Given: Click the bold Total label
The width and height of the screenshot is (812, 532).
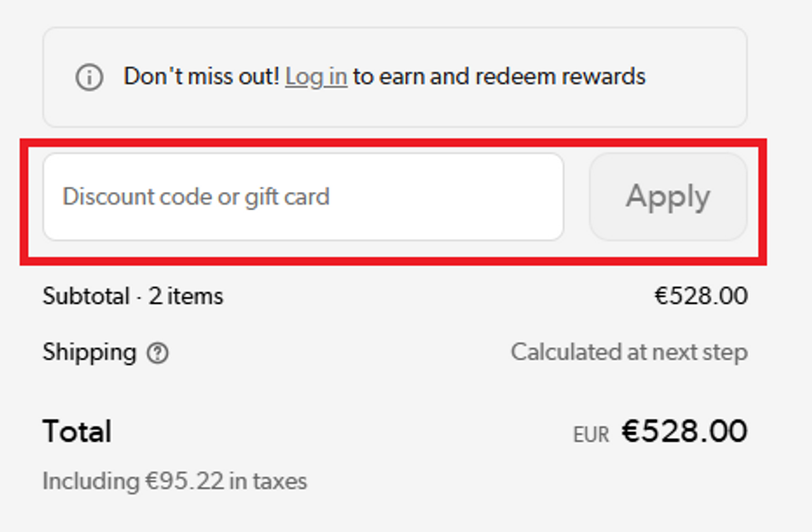Looking at the screenshot, I should tap(77, 431).
